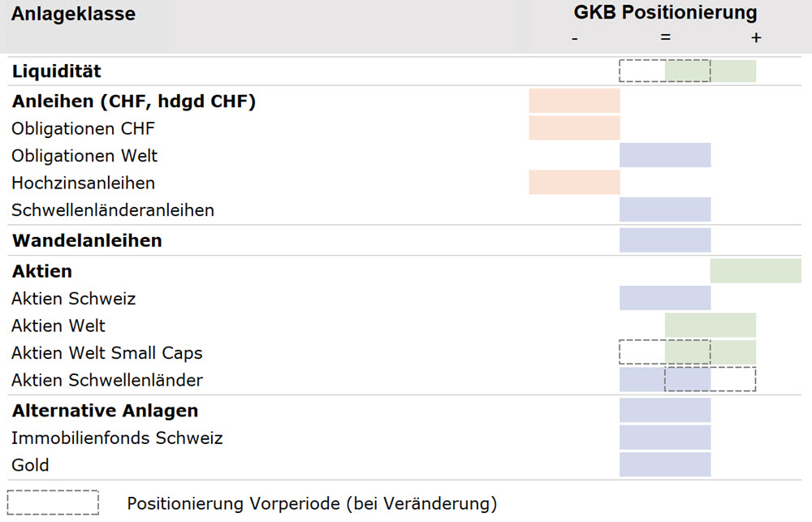Select the Liquidität row label
Screen dimensions: 812x522
[57, 71]
